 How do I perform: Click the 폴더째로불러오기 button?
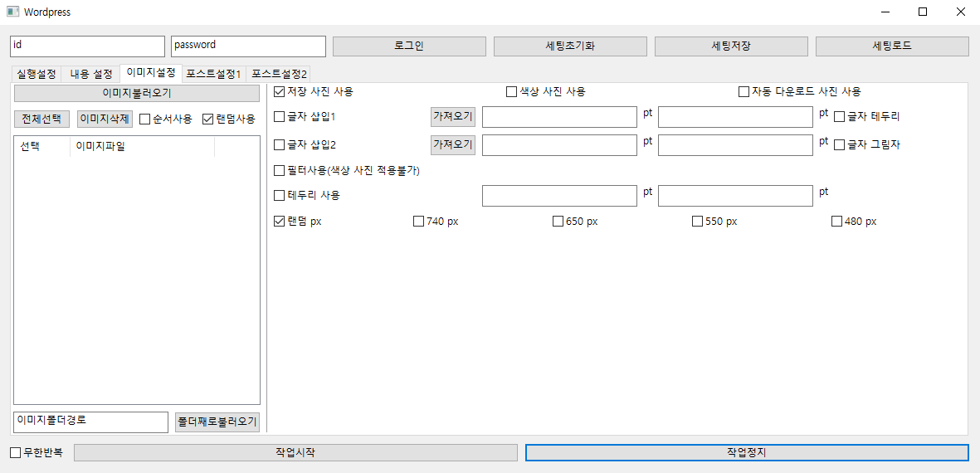click(217, 422)
